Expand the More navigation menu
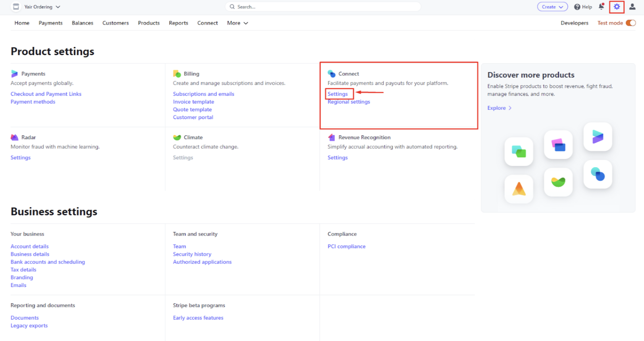 pos(237,23)
